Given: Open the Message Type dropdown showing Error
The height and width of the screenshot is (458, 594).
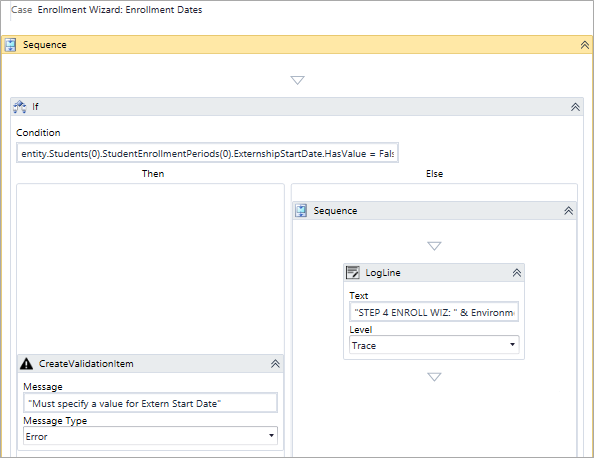Looking at the screenshot, I should point(150,436).
